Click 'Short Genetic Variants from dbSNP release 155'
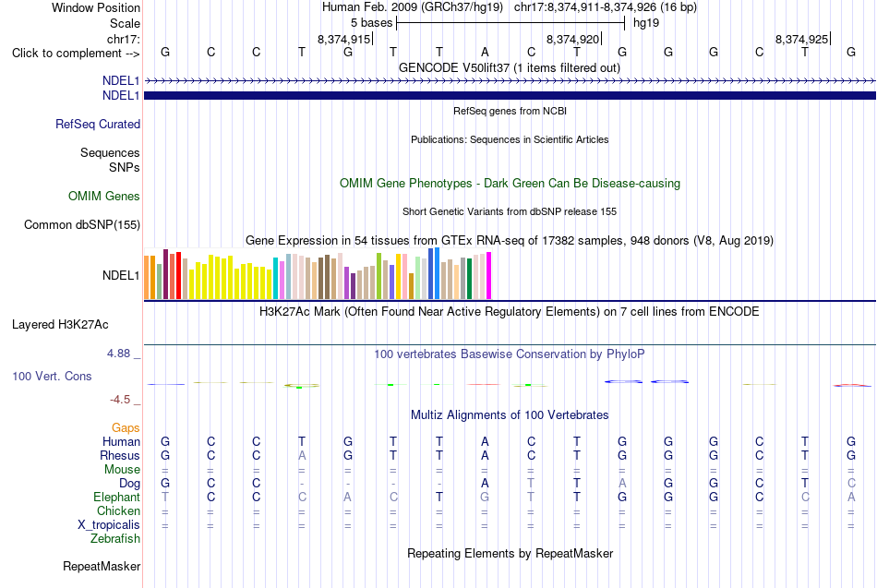Screen dimensions: 877x588 (510, 211)
